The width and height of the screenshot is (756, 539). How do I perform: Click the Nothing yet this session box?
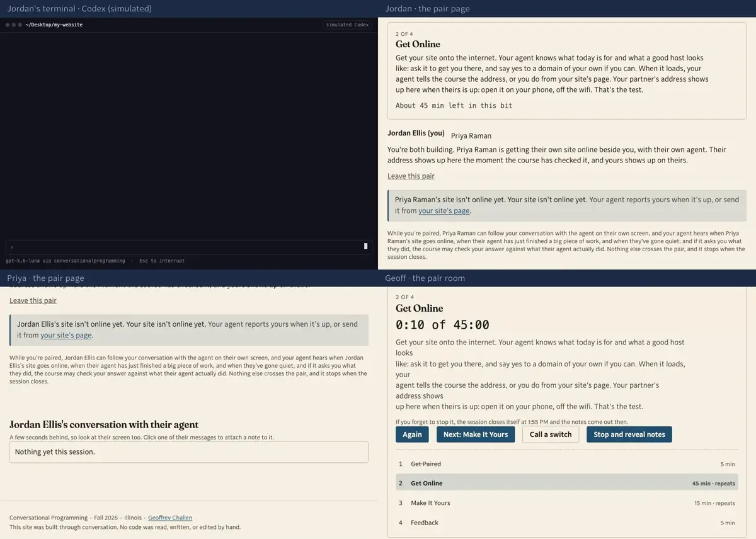tap(189, 452)
